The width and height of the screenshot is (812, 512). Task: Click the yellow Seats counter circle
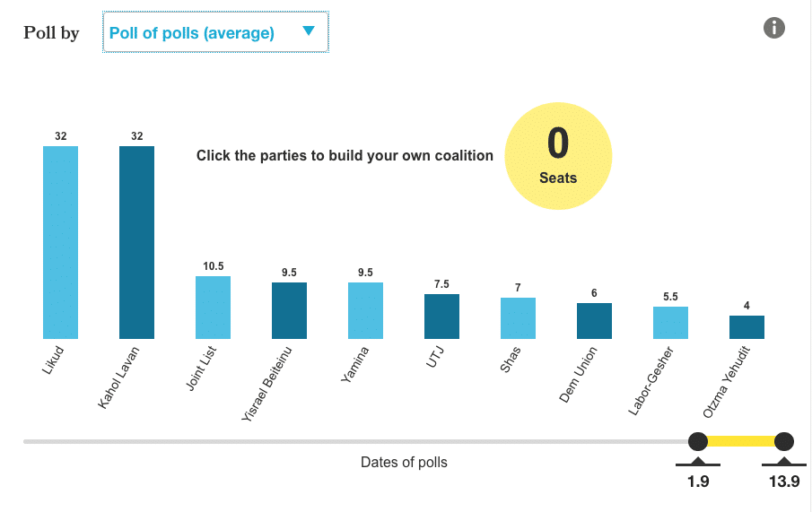click(x=558, y=156)
